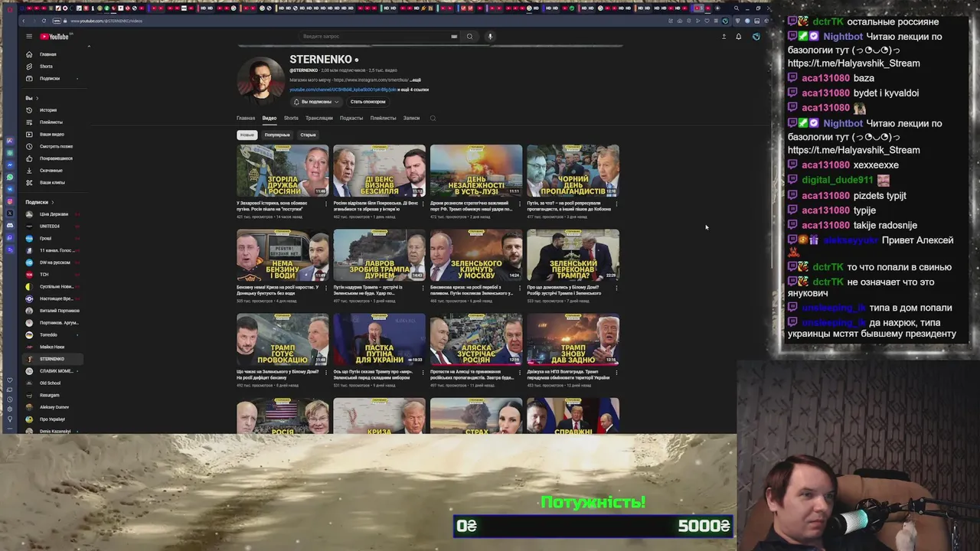The width and height of the screenshot is (980, 551).
Task: Switch to channel Главная tab
Action: pos(246,118)
